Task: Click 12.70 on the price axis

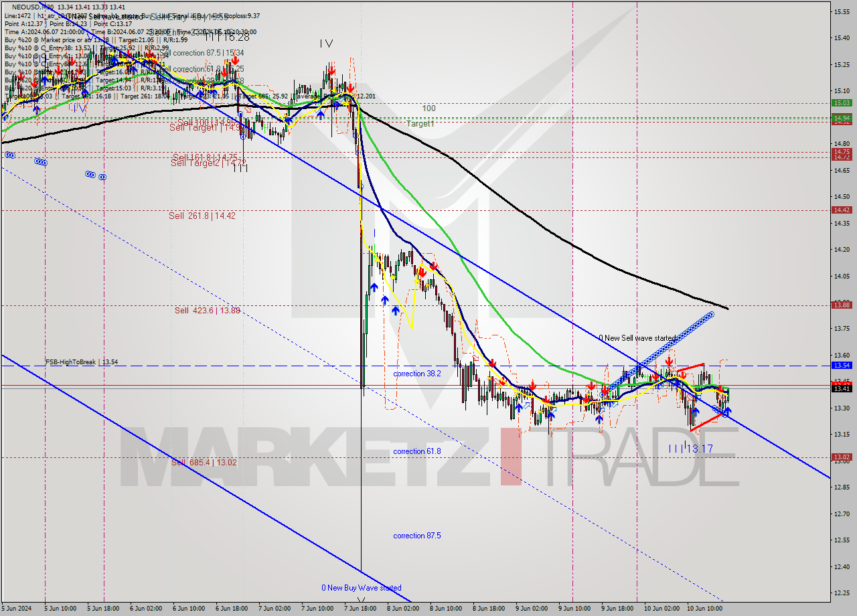Action: pos(842,514)
